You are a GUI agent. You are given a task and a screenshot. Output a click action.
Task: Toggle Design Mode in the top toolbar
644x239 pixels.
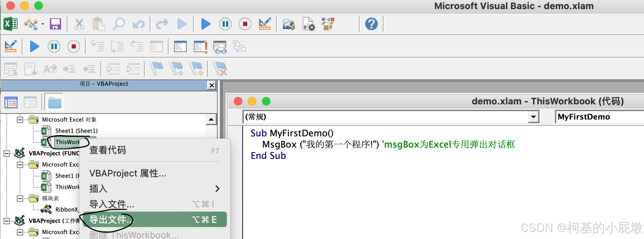point(265,24)
